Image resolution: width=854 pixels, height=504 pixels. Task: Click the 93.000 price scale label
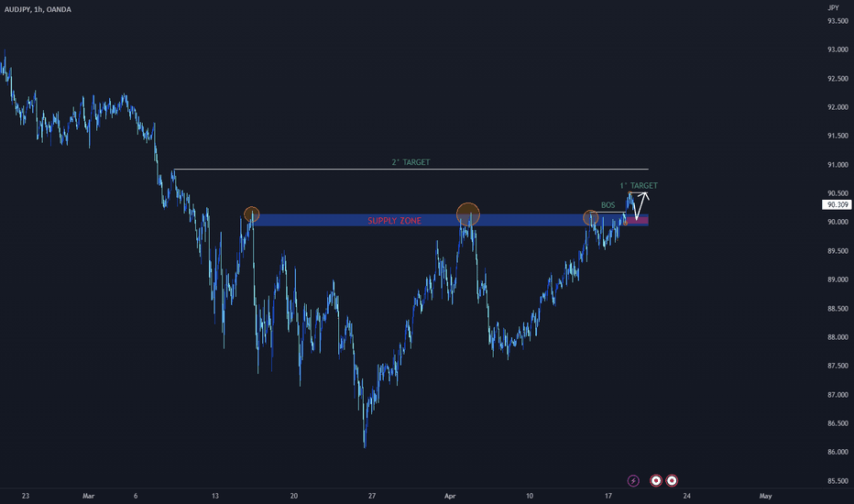point(838,49)
